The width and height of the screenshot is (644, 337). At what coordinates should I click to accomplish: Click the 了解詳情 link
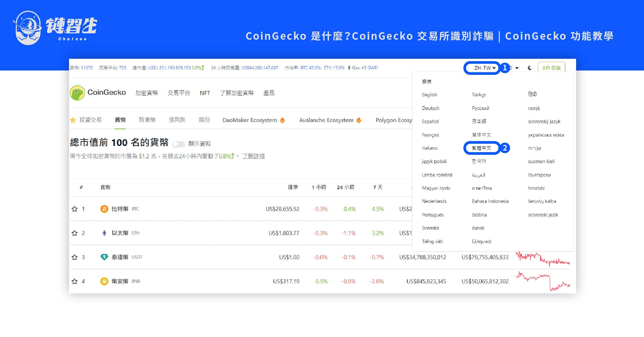(x=253, y=156)
